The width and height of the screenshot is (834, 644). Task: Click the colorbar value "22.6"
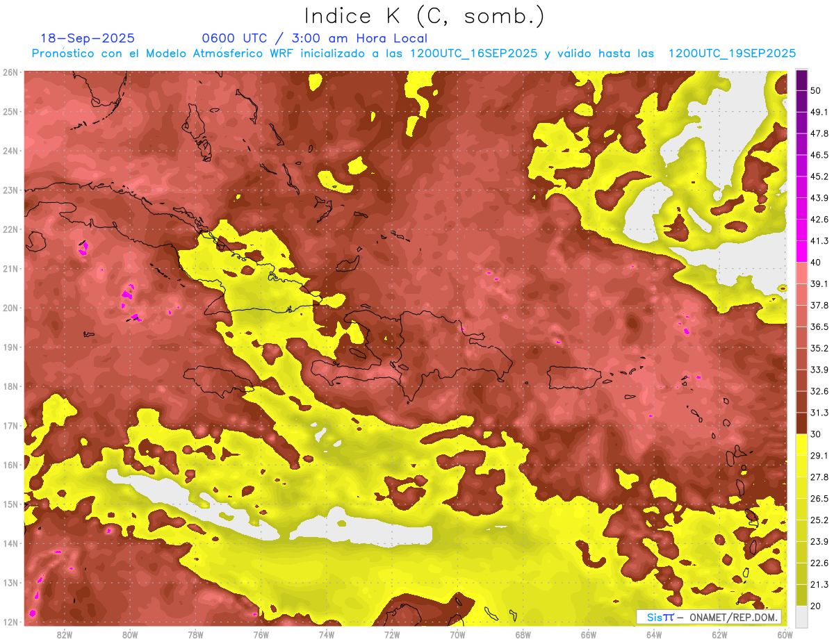(819, 563)
